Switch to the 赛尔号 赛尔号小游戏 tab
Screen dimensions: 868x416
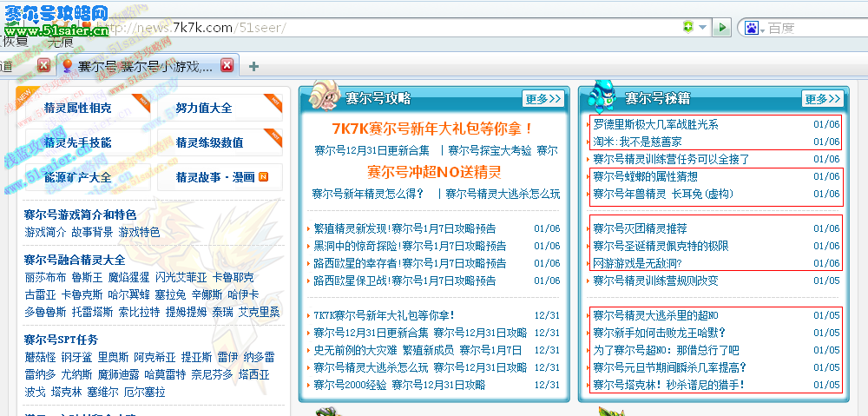pos(145,67)
